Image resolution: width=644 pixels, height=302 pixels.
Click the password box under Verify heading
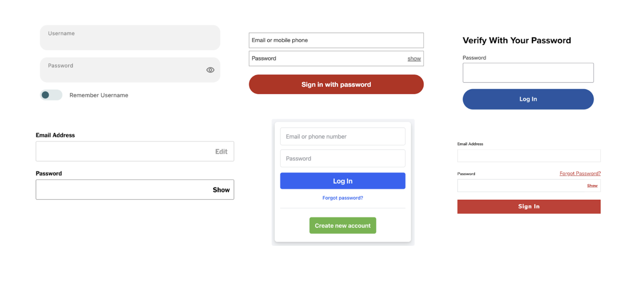click(x=528, y=73)
